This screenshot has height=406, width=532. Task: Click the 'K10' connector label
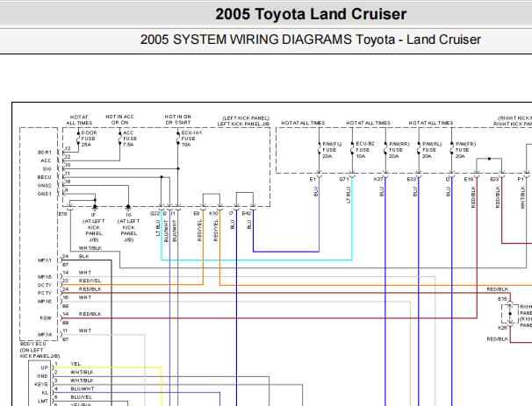(x=213, y=213)
